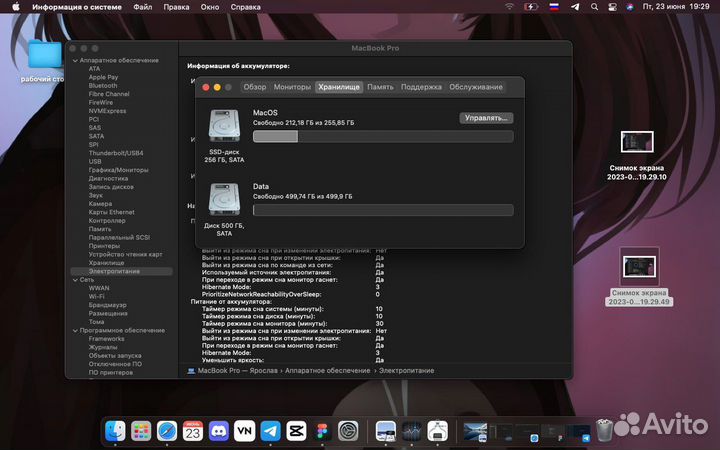
Task: Launch Safari from the dock
Action: click(x=167, y=431)
